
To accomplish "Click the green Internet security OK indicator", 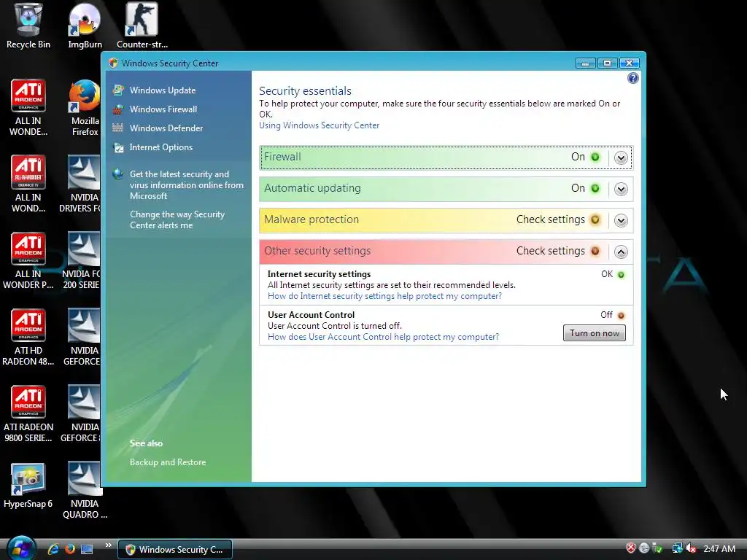I will 621,275.
